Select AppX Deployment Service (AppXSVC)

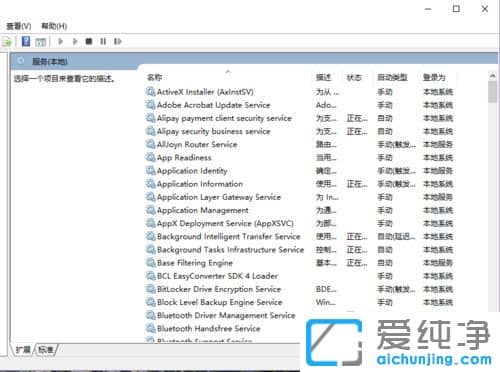coord(225,224)
